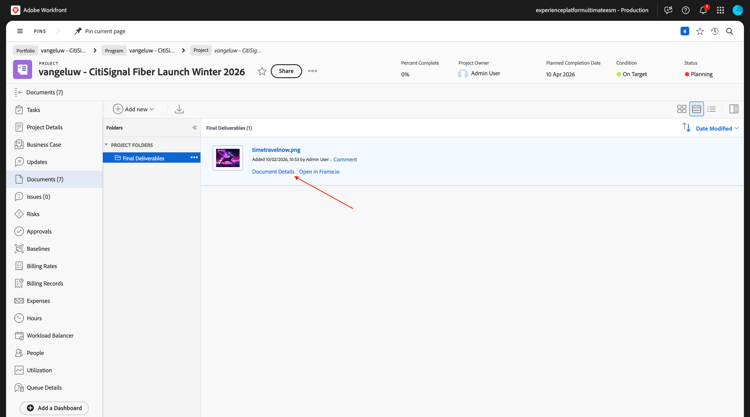Screen dimensions: 750x417
Task: Open the main hamburger menu
Action: (x=20, y=31)
